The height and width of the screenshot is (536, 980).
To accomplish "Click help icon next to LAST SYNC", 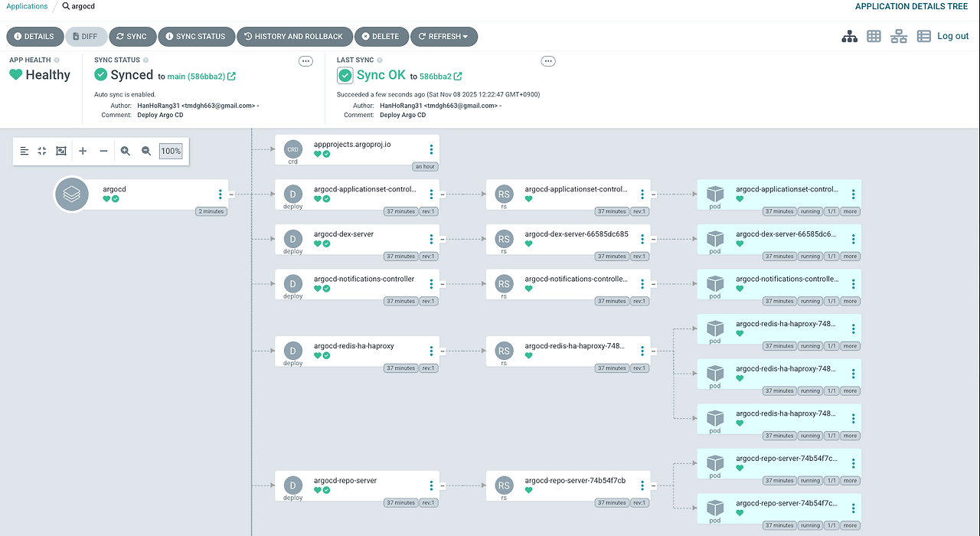I will [x=380, y=60].
